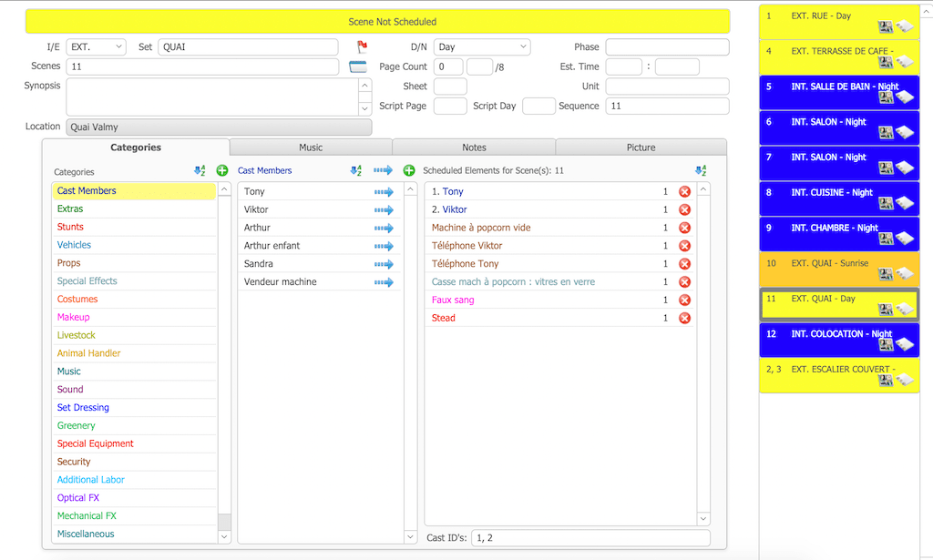Image resolution: width=933 pixels, height=560 pixels.
Task: Add all cast members using header arrow
Action: (x=383, y=170)
